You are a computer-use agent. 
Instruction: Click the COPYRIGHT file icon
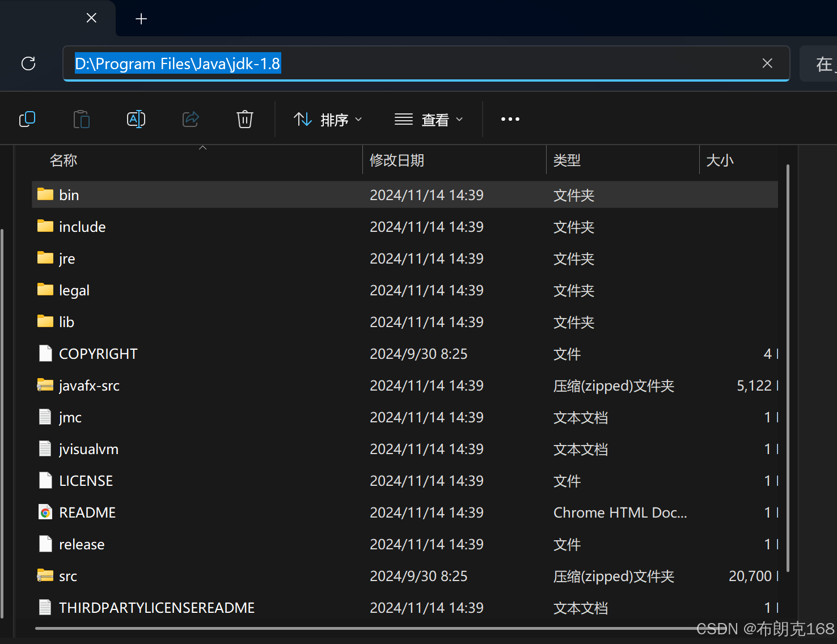tap(45, 353)
